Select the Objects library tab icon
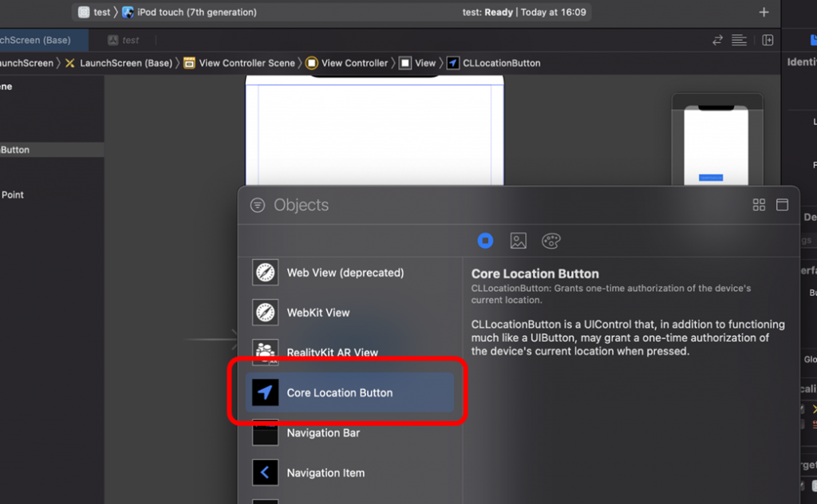Image resolution: width=817 pixels, height=504 pixels. click(x=485, y=241)
